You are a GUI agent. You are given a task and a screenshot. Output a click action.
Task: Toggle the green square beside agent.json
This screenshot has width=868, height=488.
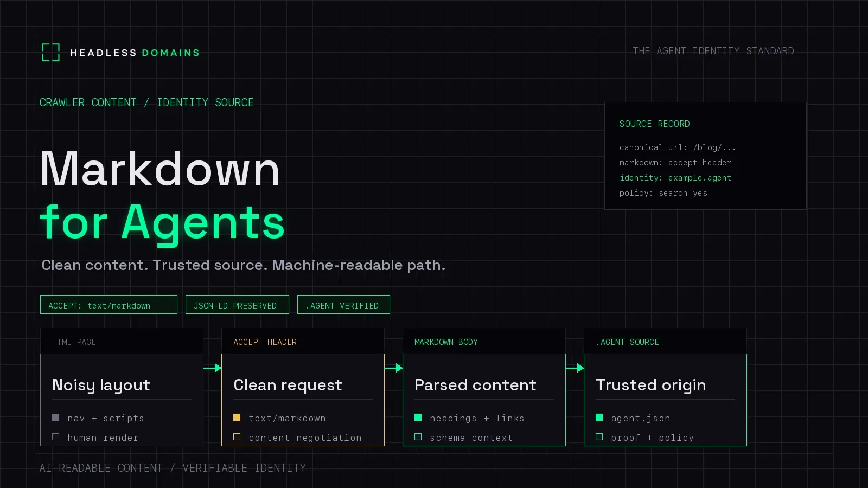(x=599, y=418)
